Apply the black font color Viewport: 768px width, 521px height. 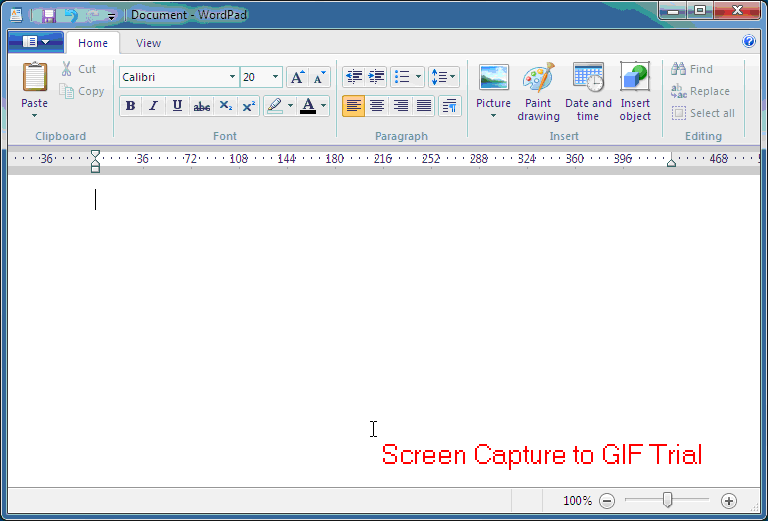click(x=308, y=106)
